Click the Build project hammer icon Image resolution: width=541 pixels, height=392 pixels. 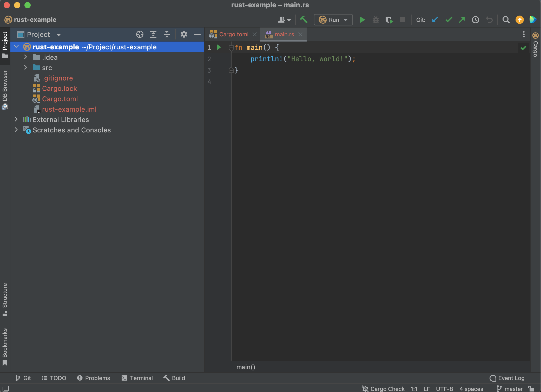tap(304, 20)
